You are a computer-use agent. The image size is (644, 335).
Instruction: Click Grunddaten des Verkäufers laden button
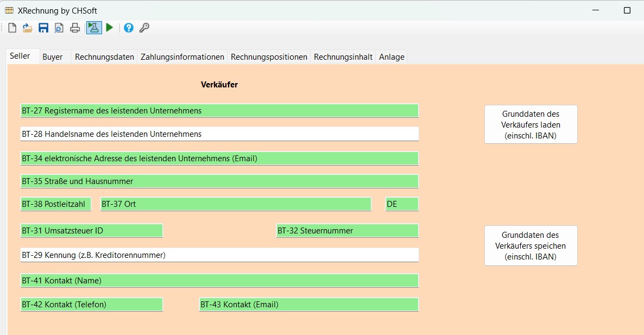click(x=531, y=124)
